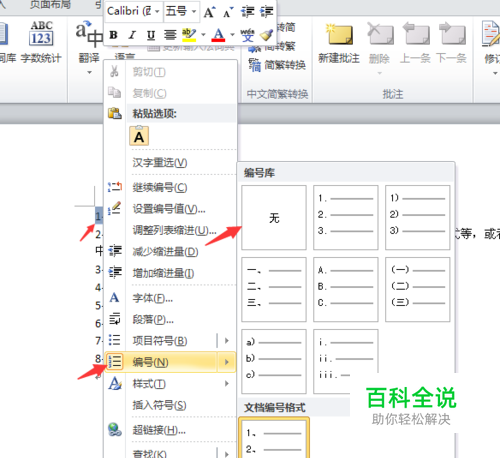
Task: Select the 1. 2. 3. numbering style
Action: pyautogui.click(x=346, y=218)
